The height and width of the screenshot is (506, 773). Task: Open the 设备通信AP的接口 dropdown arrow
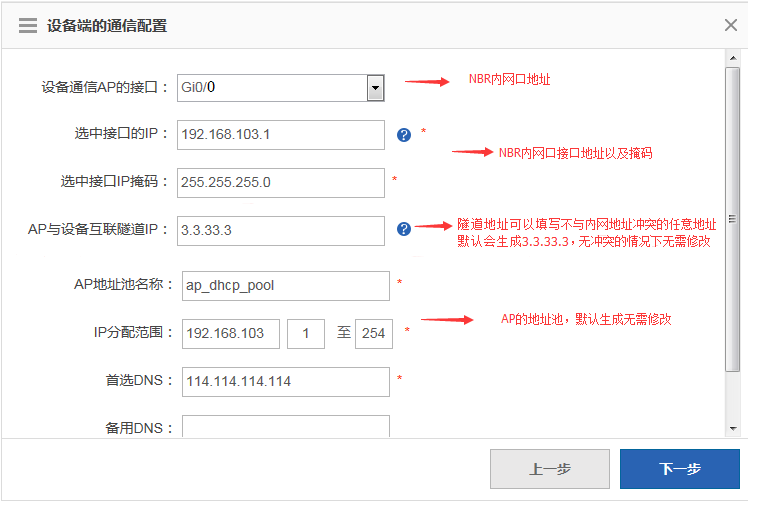(x=375, y=88)
